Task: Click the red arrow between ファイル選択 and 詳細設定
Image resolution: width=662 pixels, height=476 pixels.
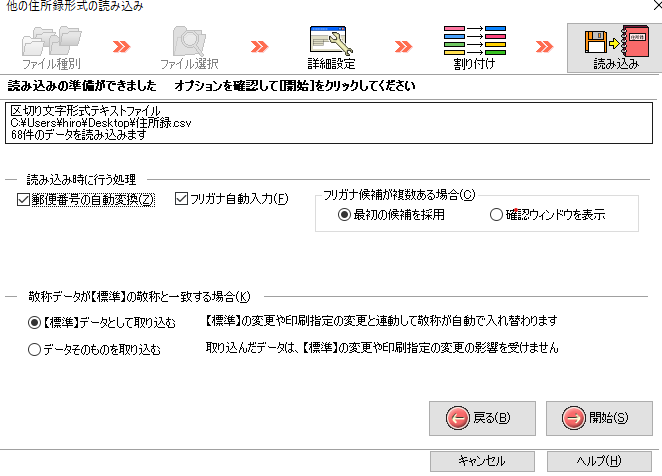Action: (x=260, y=47)
